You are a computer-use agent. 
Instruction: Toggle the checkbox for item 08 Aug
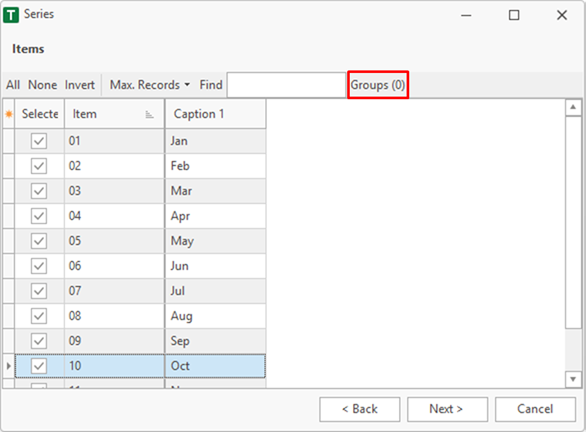[39, 316]
